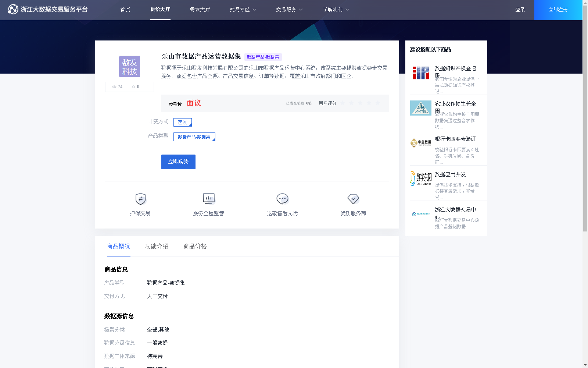Viewport: 588px width, 368px height.
Task: Click the 服务全程监管 monitor icon
Action: coord(209,199)
